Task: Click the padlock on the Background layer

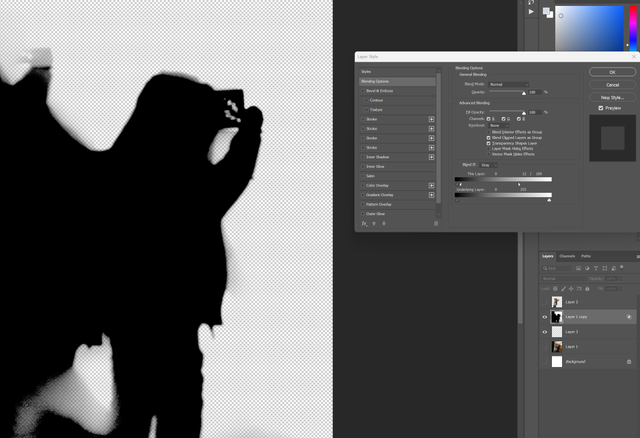Action: coord(629,362)
